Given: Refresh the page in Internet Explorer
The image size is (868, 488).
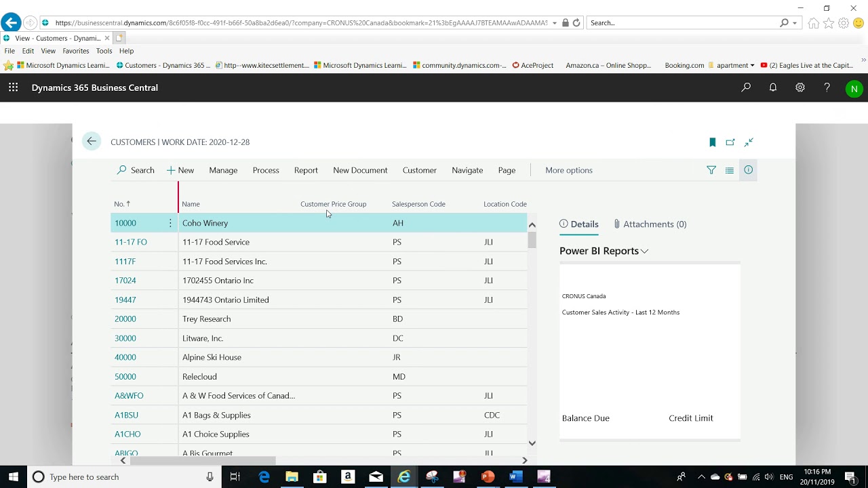Looking at the screenshot, I should pyautogui.click(x=576, y=22).
